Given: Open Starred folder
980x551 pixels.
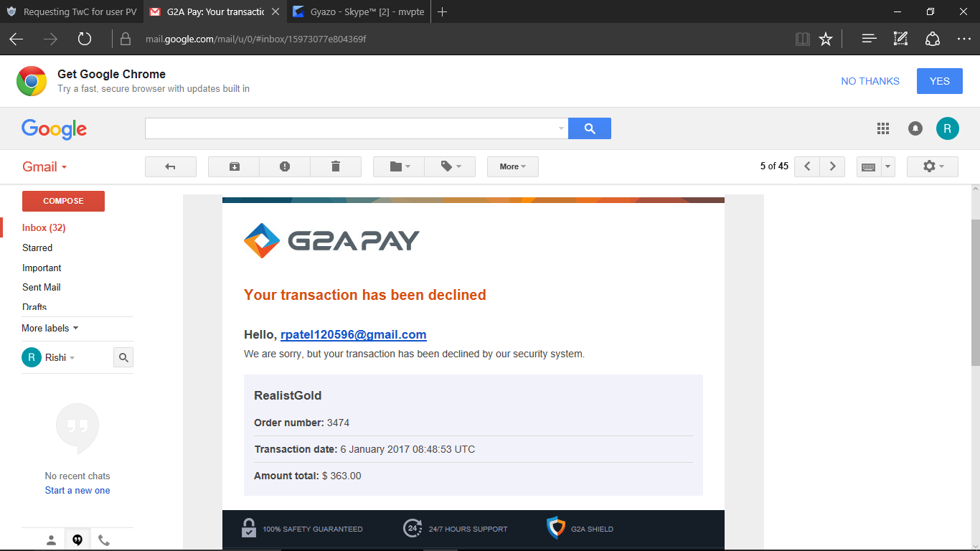Looking at the screenshot, I should point(37,248).
